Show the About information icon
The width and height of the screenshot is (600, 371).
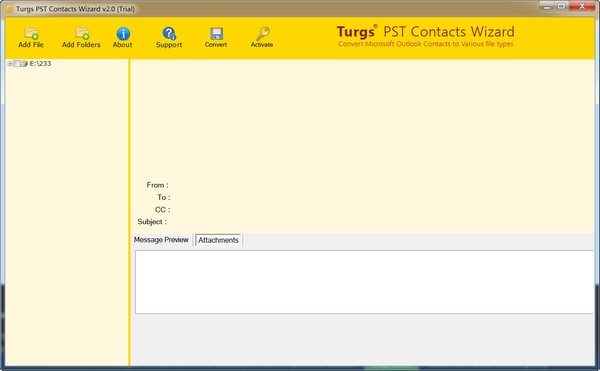point(123,33)
